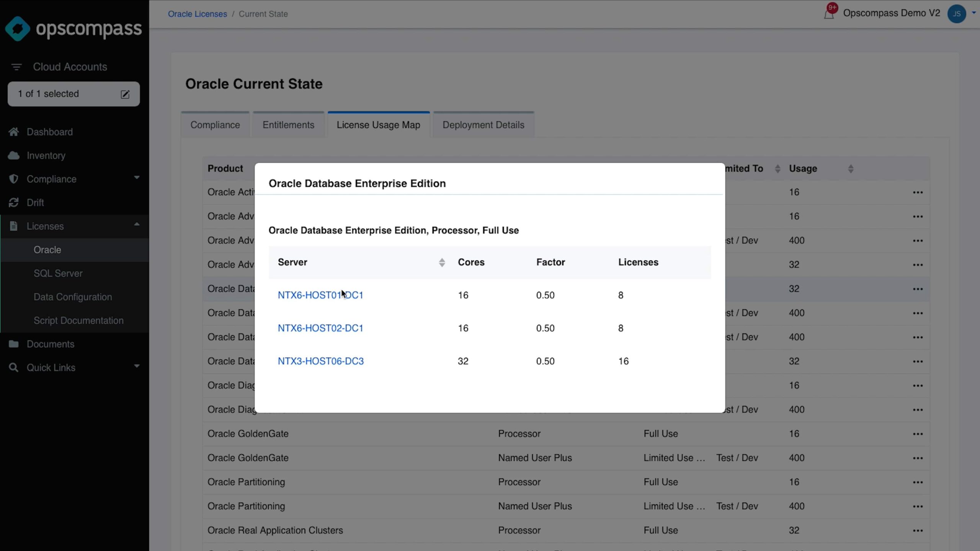Viewport: 980px width, 551px height.
Task: Open the row menu for Oracle Partitioning Named User Plus
Action: pos(918,506)
